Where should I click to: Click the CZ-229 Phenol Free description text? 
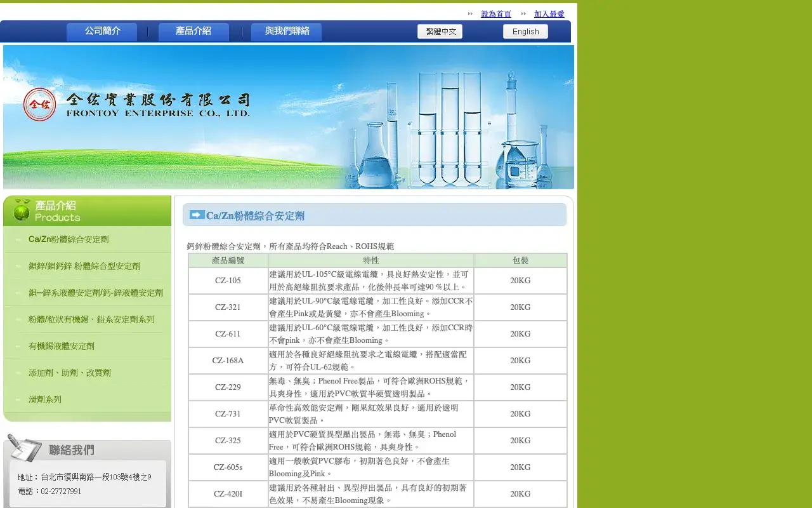[370, 387]
